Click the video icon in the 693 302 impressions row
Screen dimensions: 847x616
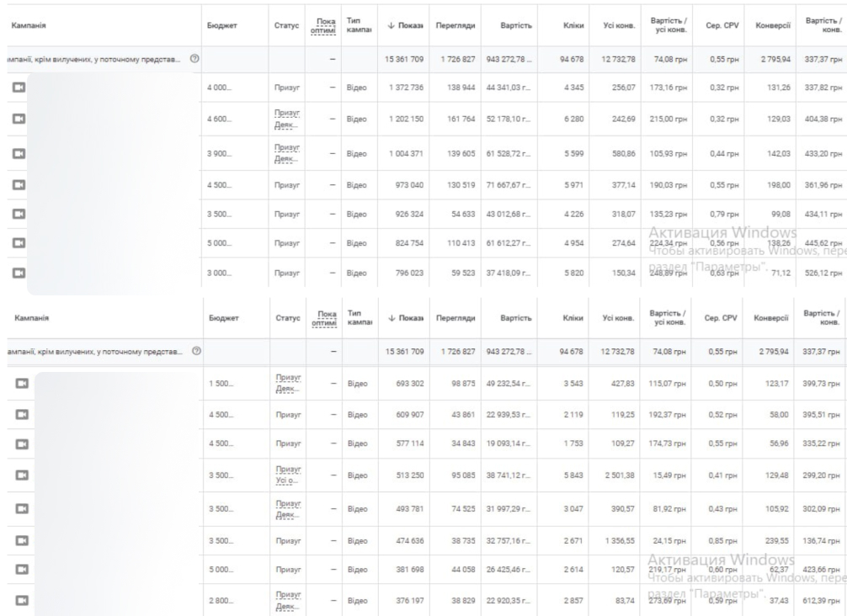tap(22, 383)
